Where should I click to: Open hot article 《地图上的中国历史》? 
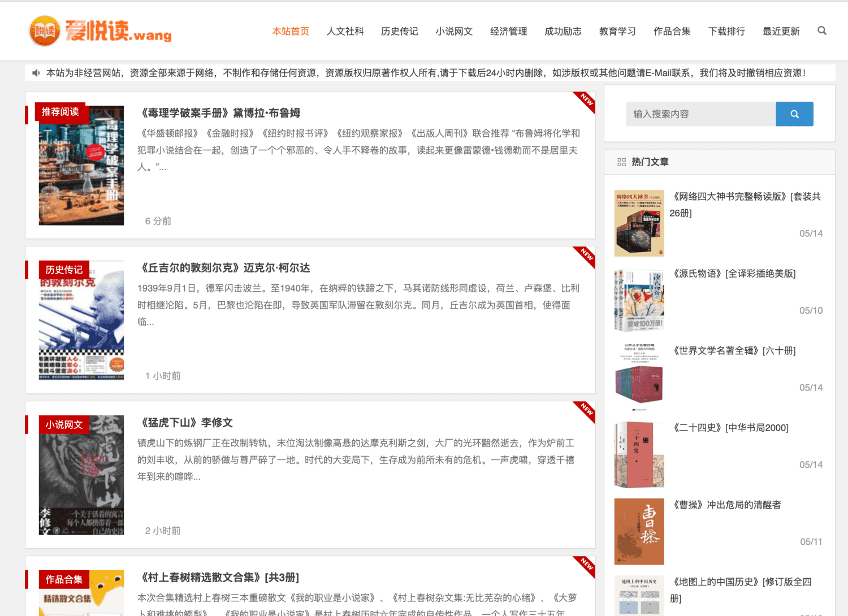(741, 590)
